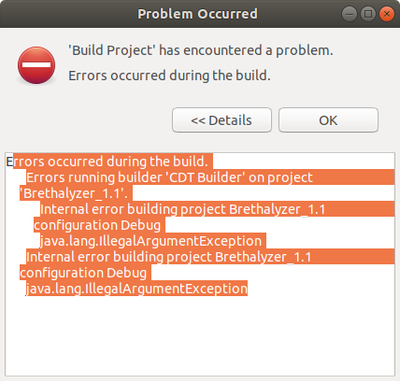
Task: Minimize the Problem Occurred window
Action: coord(349,14)
